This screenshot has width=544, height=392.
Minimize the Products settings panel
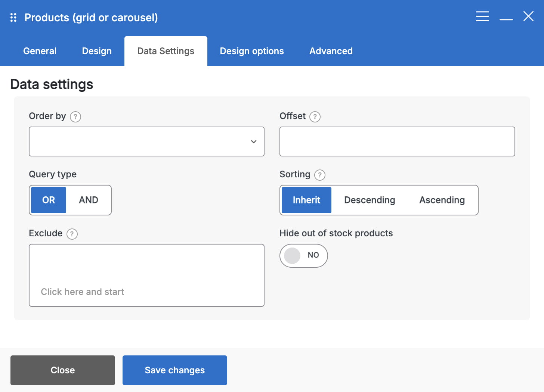[x=506, y=19]
